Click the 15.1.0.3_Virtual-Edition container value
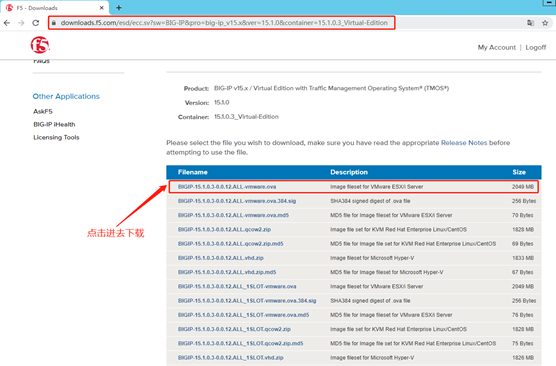This screenshot has width=556, height=366. (x=246, y=117)
